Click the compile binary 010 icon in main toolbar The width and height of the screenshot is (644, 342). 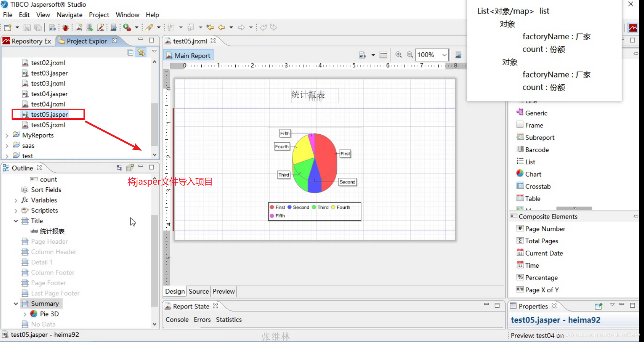pos(52,28)
